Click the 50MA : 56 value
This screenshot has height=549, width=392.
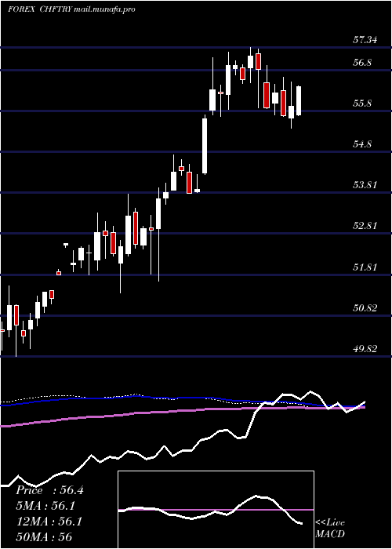click(44, 536)
